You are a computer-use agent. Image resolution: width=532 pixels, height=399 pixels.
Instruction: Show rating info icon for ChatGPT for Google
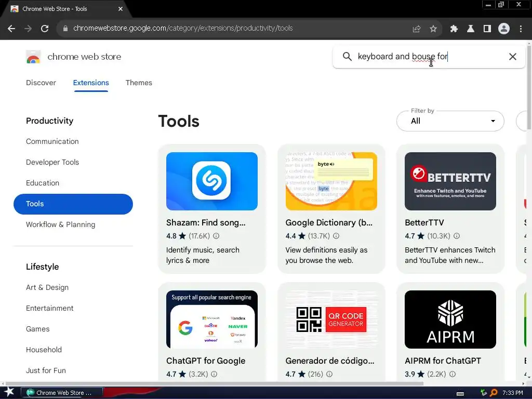click(x=214, y=374)
